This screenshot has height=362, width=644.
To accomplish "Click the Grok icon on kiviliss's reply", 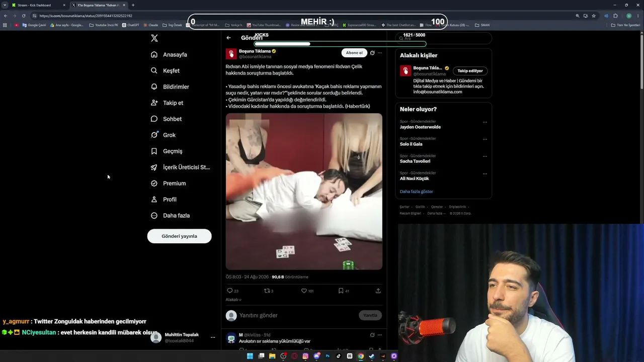I will pos(372,335).
